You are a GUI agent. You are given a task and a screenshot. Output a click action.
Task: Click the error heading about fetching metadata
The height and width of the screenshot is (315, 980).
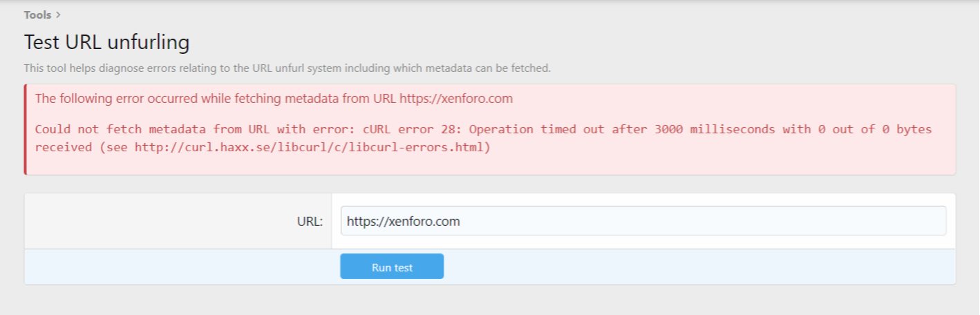click(x=216, y=98)
